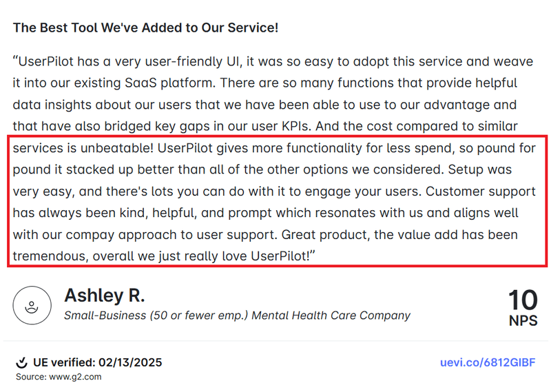The height and width of the screenshot is (392, 551).
Task: Click the opening line starting "UserPilot has a very user-friendly UI"
Action: pyautogui.click(x=273, y=61)
